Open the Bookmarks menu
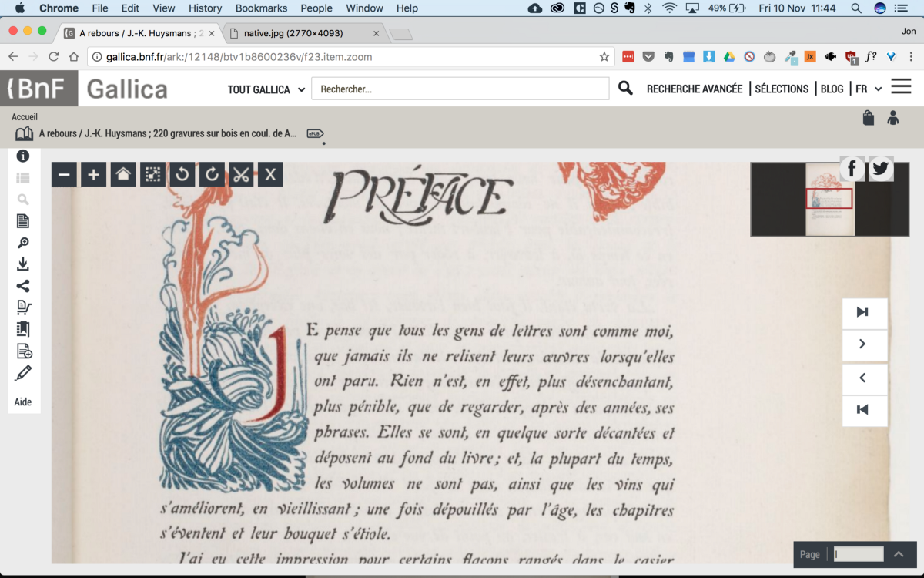924x578 pixels. point(261,8)
